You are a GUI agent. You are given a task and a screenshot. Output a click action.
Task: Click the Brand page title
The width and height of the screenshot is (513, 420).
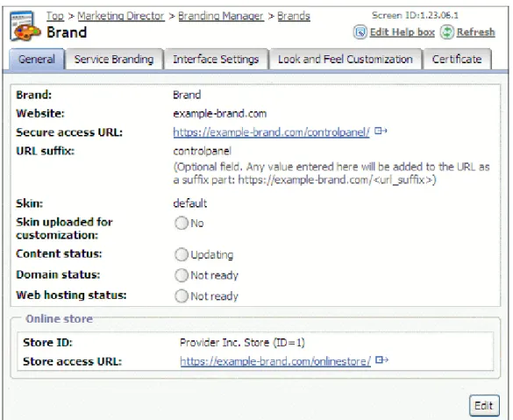pyautogui.click(x=67, y=32)
